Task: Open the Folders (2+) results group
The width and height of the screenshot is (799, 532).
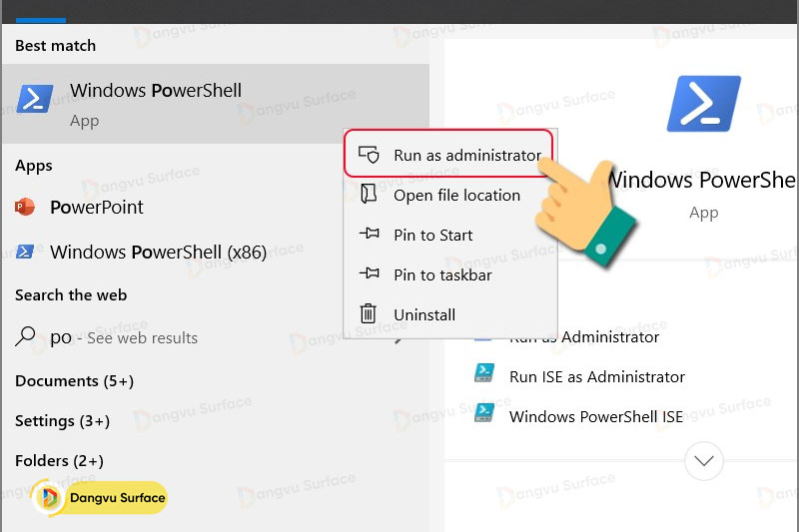Action: click(x=59, y=461)
